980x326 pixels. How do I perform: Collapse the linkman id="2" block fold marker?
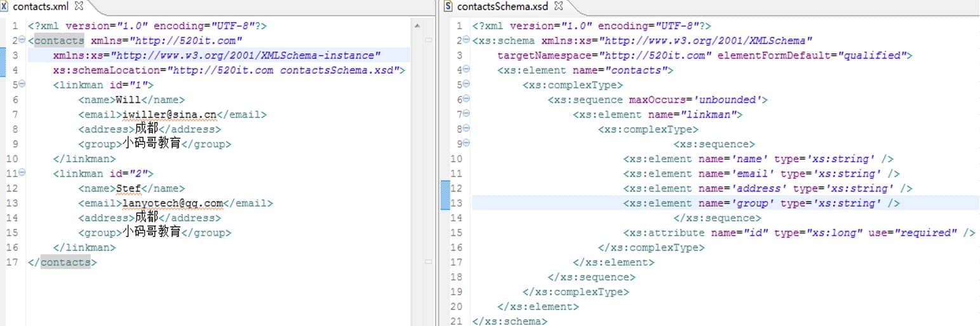pyautogui.click(x=22, y=173)
